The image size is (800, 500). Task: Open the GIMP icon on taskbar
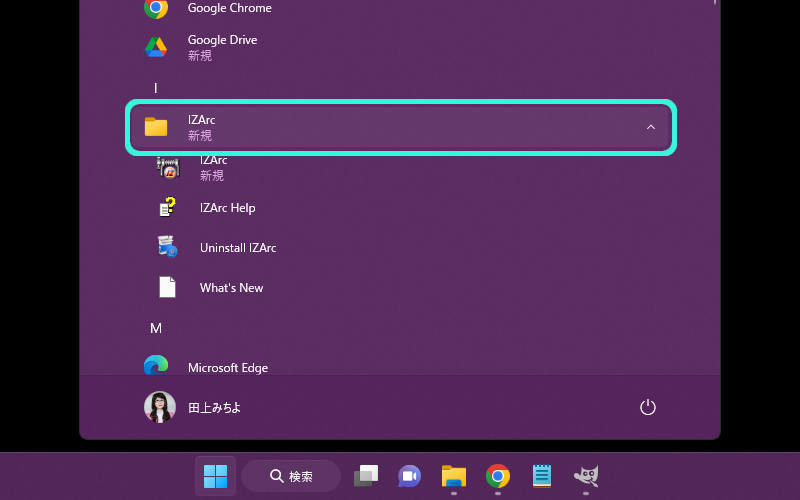tap(586, 476)
